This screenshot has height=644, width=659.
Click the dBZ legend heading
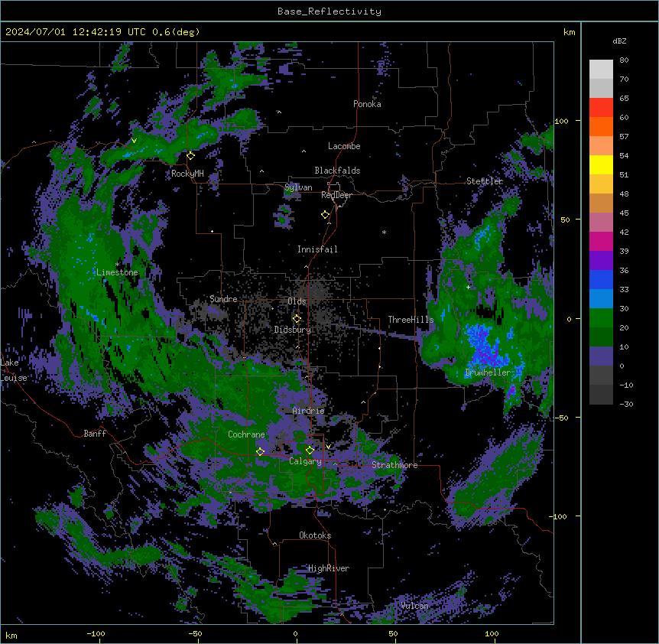tap(619, 41)
